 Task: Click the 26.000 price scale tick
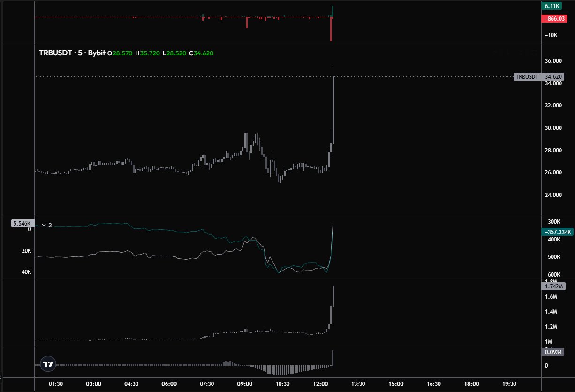pos(553,173)
